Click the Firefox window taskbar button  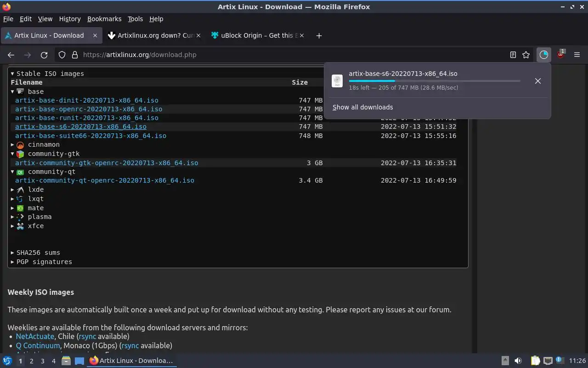132,361
